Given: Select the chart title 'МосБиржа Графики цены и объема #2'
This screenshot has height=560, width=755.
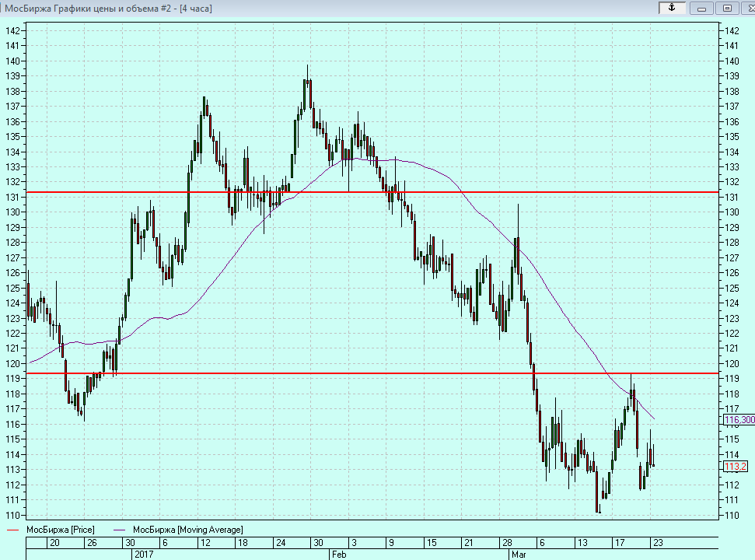Looking at the screenshot, I should pyautogui.click(x=88, y=9).
